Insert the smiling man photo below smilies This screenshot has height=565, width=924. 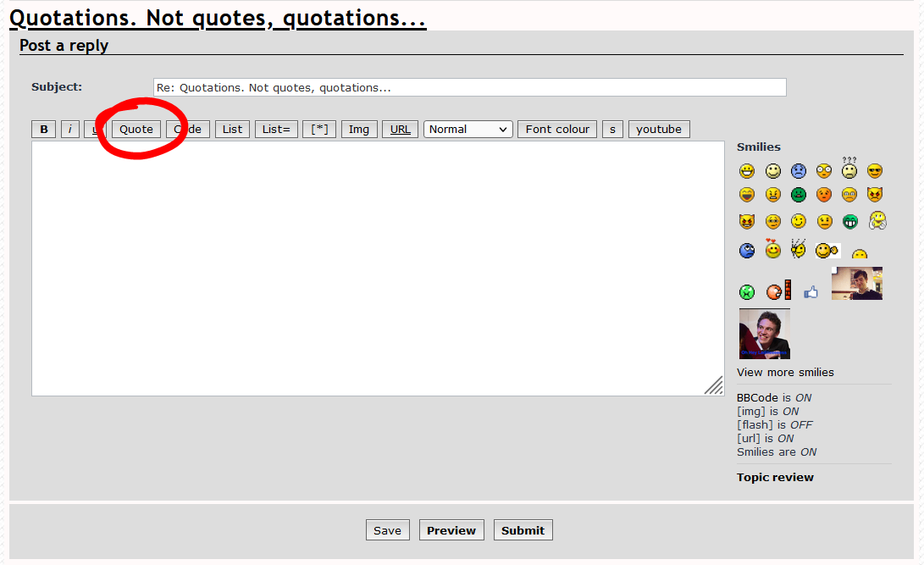point(764,334)
